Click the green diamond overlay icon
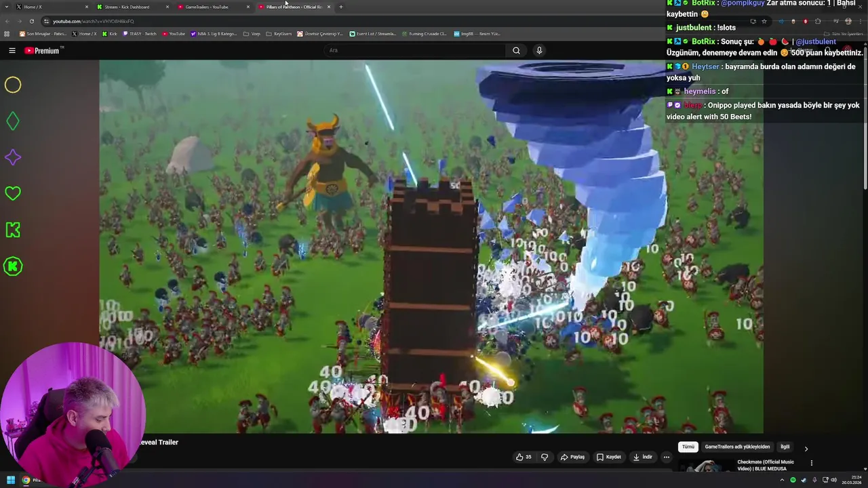The height and width of the screenshot is (488, 868). pyautogui.click(x=13, y=121)
